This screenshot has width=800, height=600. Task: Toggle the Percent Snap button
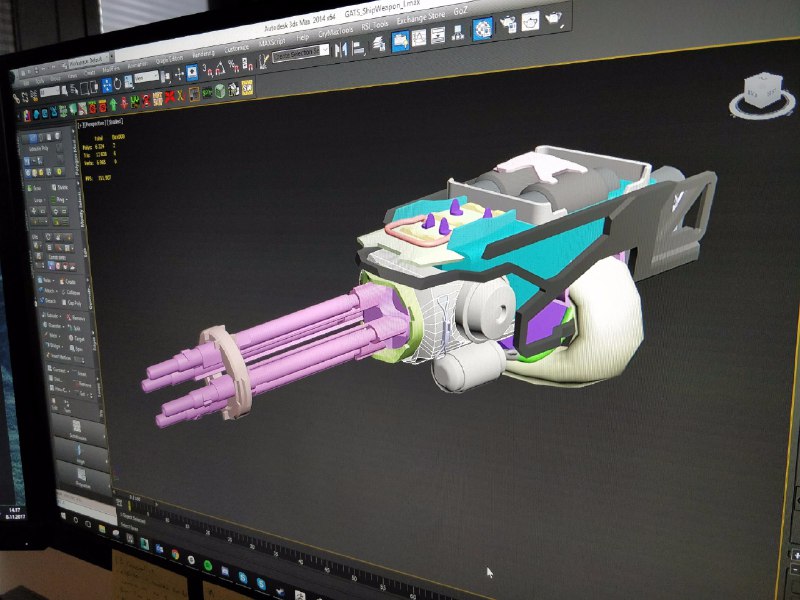(234, 67)
